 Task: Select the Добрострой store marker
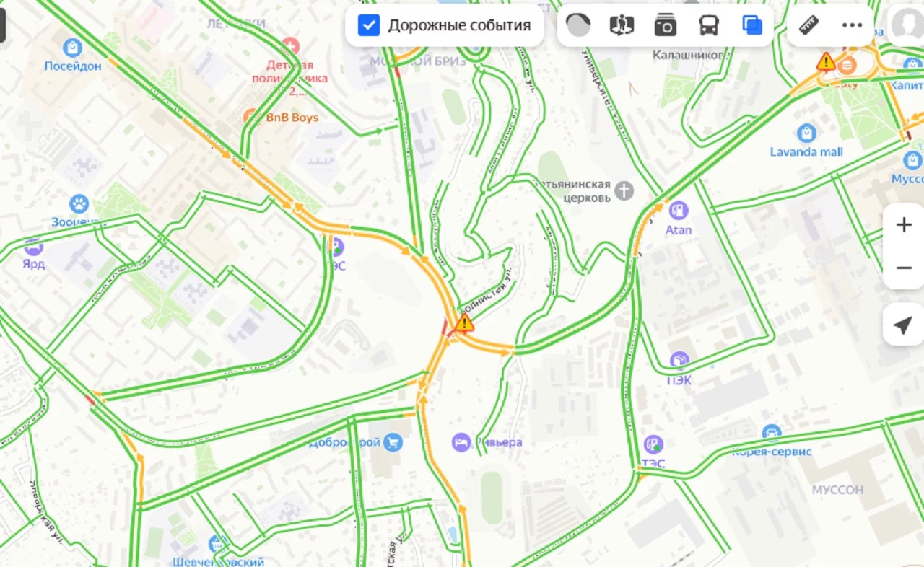point(392,442)
